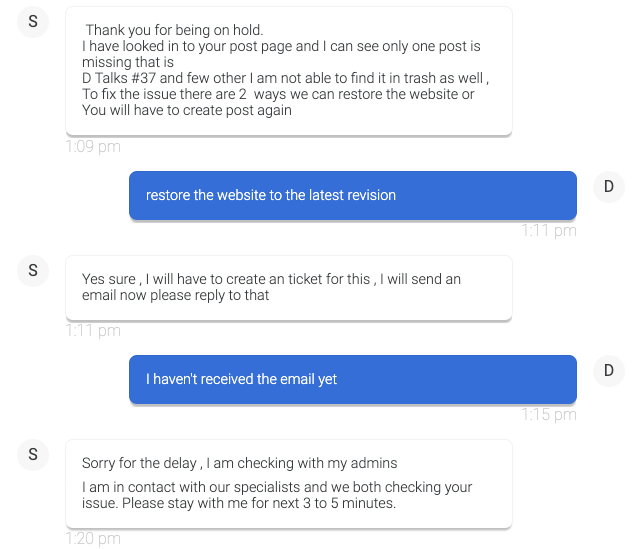Click the "I am in contact with our specialists" paragraph
Screen dimensions: 640x549
pyautogui.click(x=277, y=495)
